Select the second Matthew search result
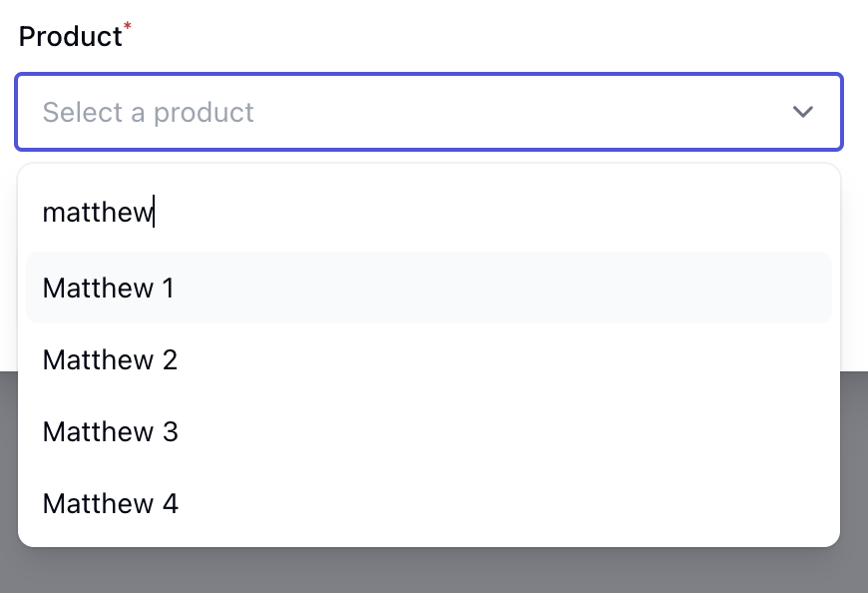 click(429, 359)
